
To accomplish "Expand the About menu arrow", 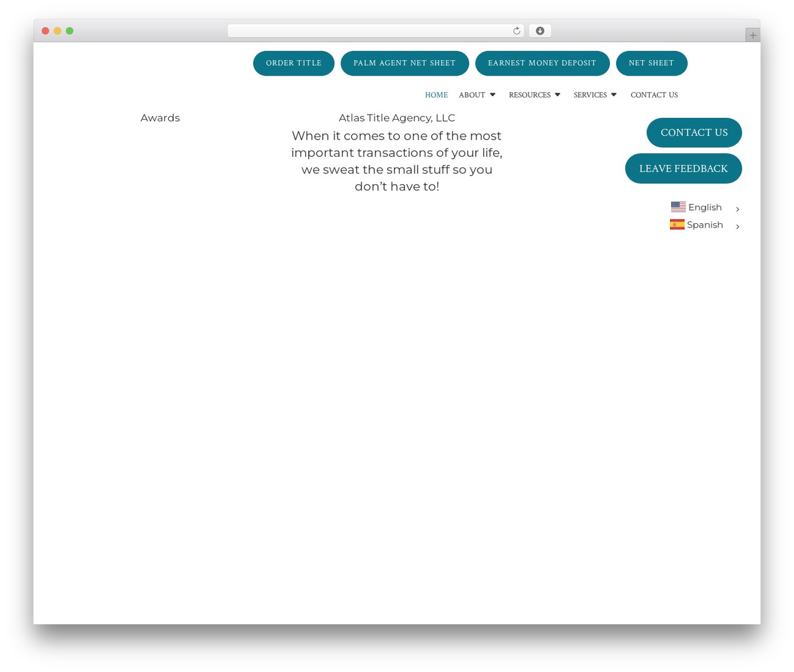I will coord(493,95).
